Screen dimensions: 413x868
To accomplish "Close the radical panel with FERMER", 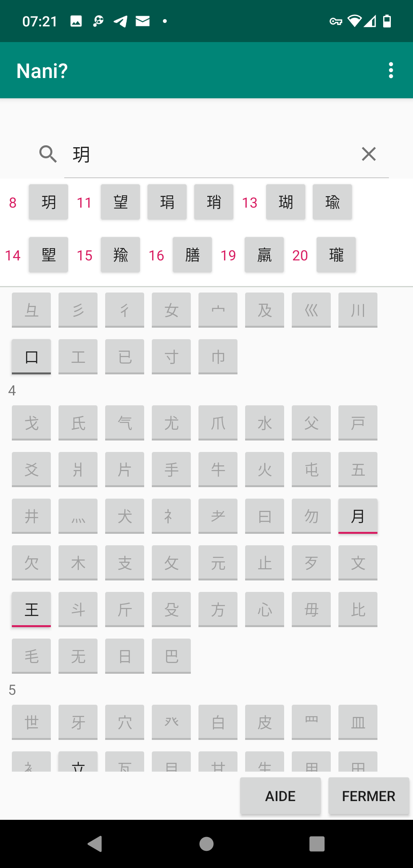I will (x=369, y=796).
